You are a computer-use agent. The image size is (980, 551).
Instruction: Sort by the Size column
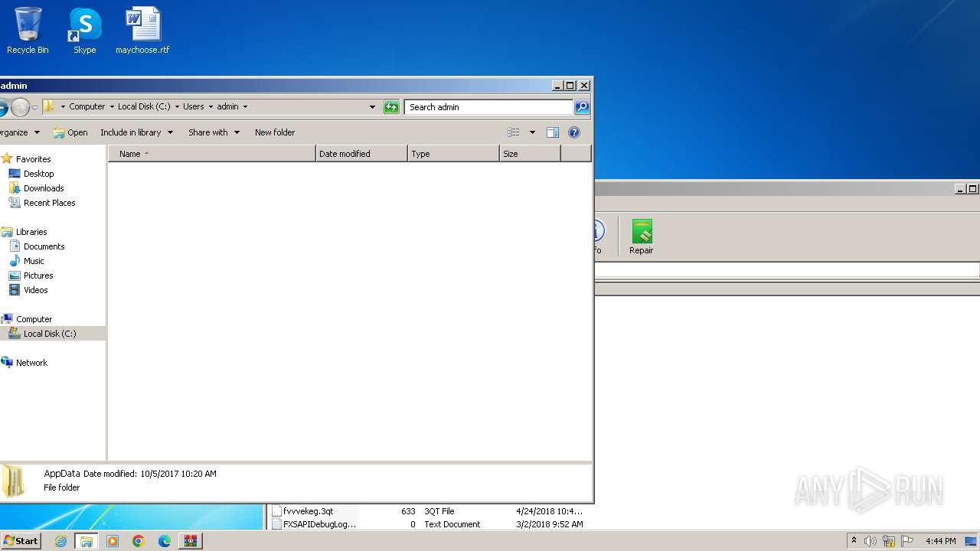530,154
